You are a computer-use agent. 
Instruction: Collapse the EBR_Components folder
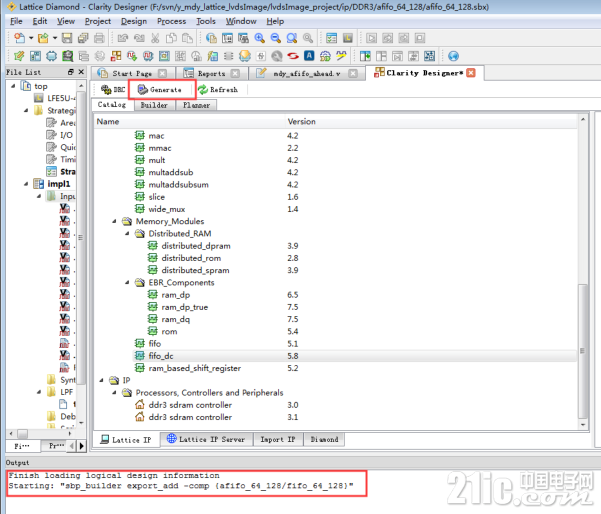coord(127,282)
